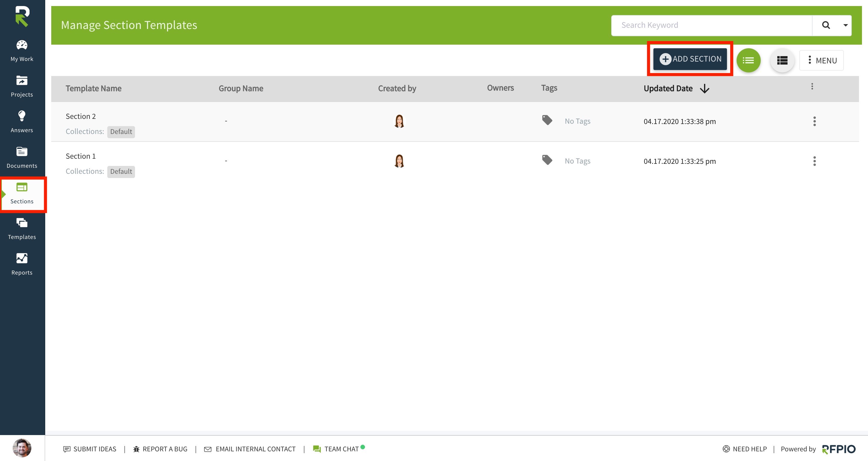This screenshot has height=461, width=868.
Task: Sort by Group Name column
Action: [x=241, y=88]
